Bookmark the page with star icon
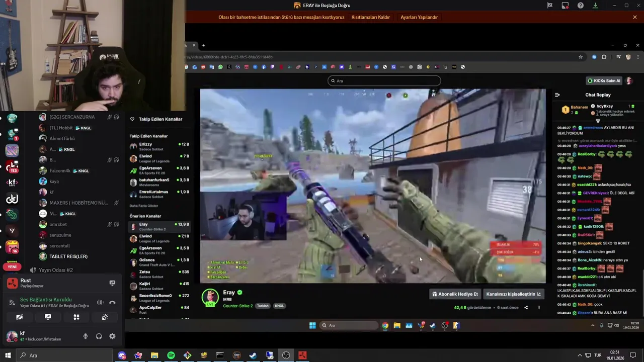Viewport: 644px width, 362px height. pyautogui.click(x=581, y=57)
